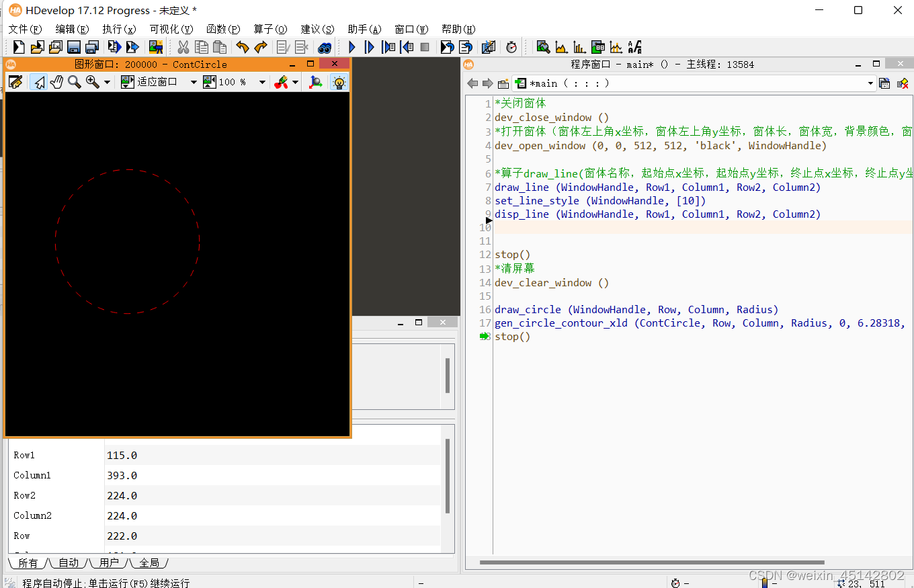Open the Gray Histogram tool icon

point(561,47)
